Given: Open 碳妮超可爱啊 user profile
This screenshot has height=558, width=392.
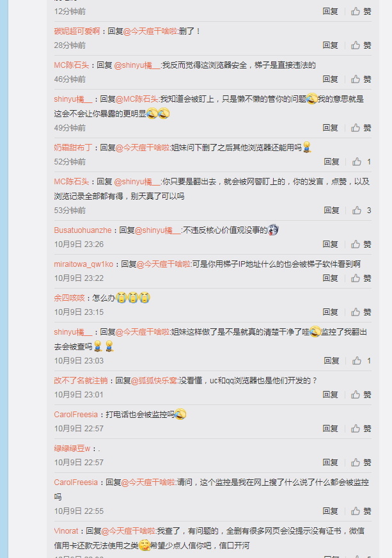Looking at the screenshot, I should (x=77, y=31).
